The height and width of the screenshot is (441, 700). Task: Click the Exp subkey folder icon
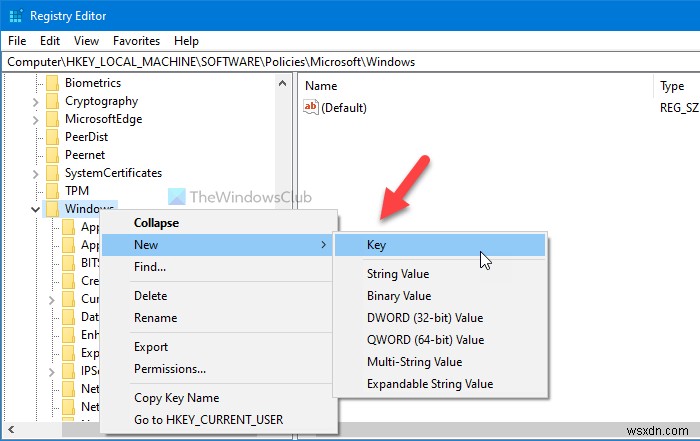pyautogui.click(x=69, y=353)
